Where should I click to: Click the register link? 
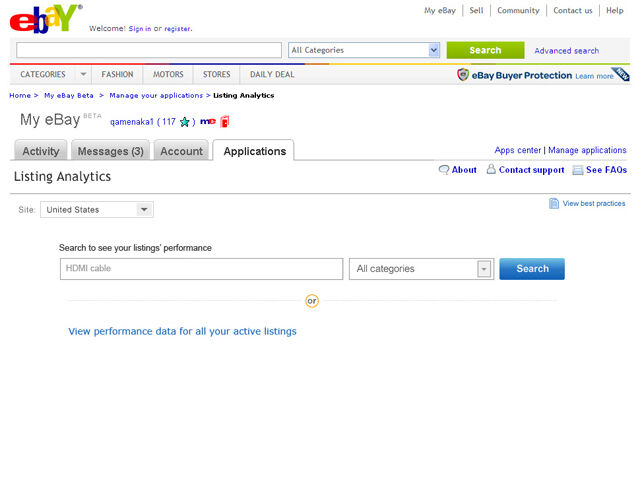[177, 29]
